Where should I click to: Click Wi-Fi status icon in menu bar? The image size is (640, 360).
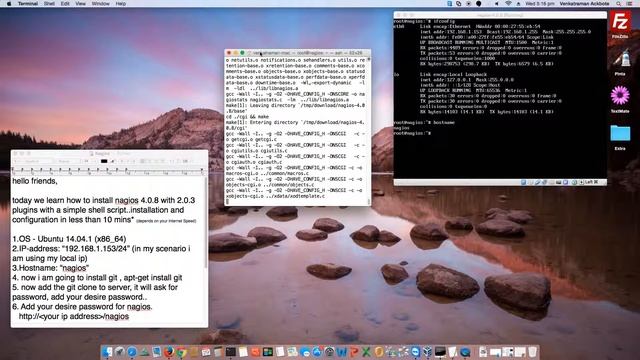pos(508,3)
